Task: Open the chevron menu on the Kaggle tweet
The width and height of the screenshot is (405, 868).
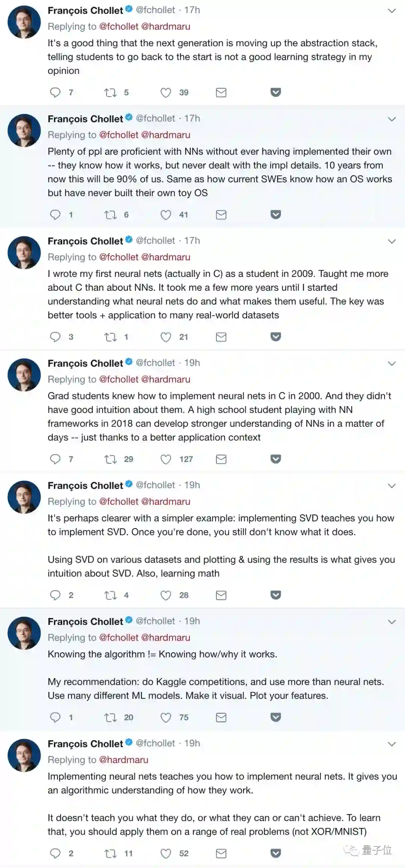Action: pos(391,622)
